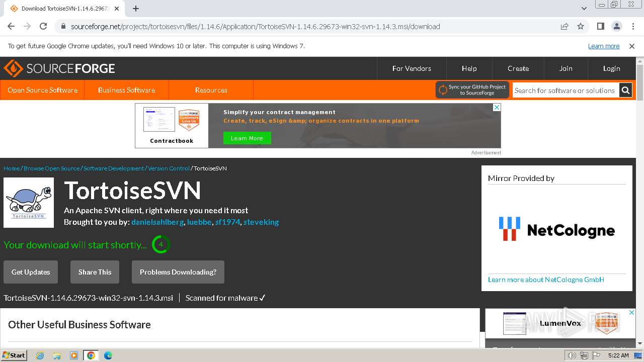Click the forward navigation arrow
644x362 pixels.
point(27,27)
